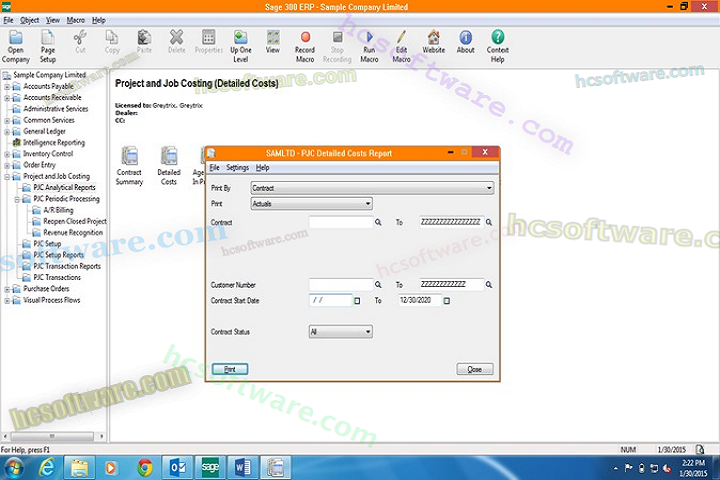Screen dimensions: 720x480
Task: Open Word from taskbar
Action: 243,468
